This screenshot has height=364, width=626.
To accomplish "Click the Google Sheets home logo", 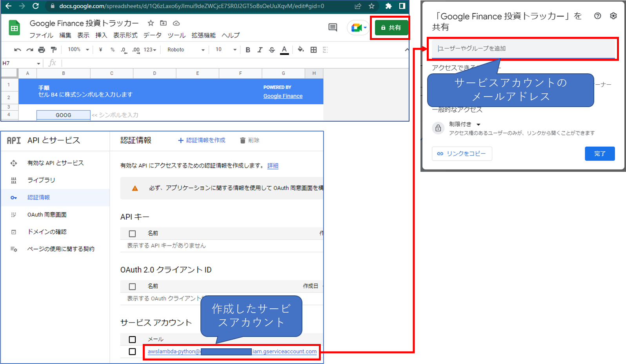I will coord(15,28).
